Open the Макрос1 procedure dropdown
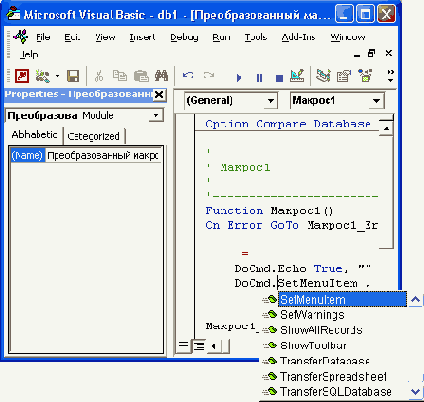Screen dimensions: 424x402 click(x=377, y=101)
